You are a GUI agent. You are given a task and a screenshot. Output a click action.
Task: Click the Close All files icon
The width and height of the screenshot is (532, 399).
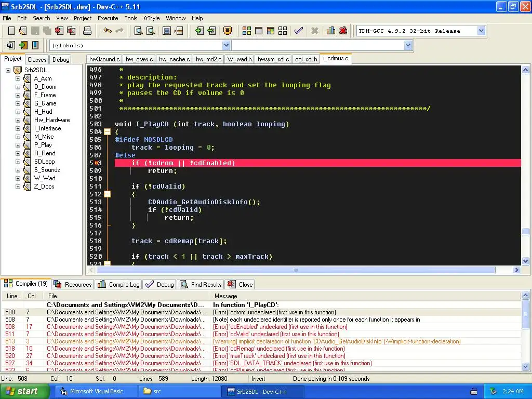click(x=71, y=31)
